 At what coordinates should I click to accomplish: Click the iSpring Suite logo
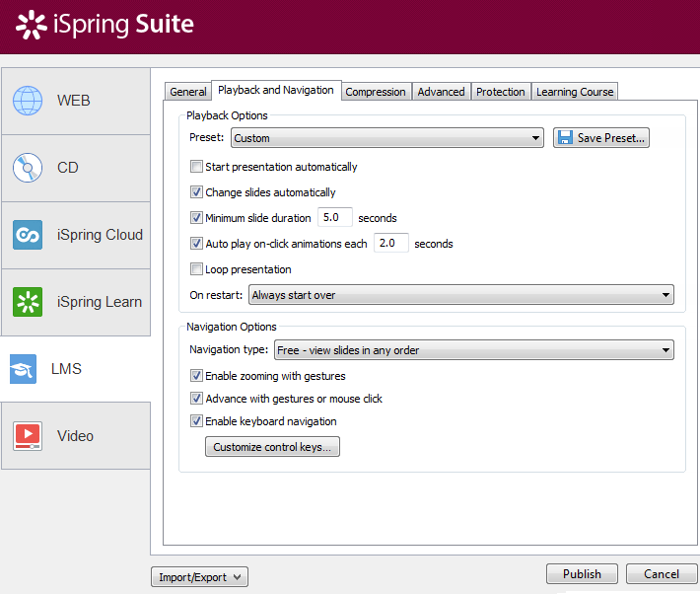point(105,24)
